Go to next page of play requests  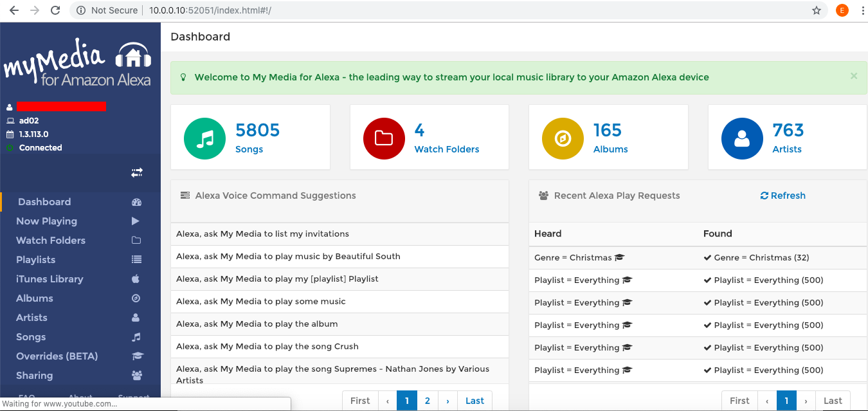806,401
